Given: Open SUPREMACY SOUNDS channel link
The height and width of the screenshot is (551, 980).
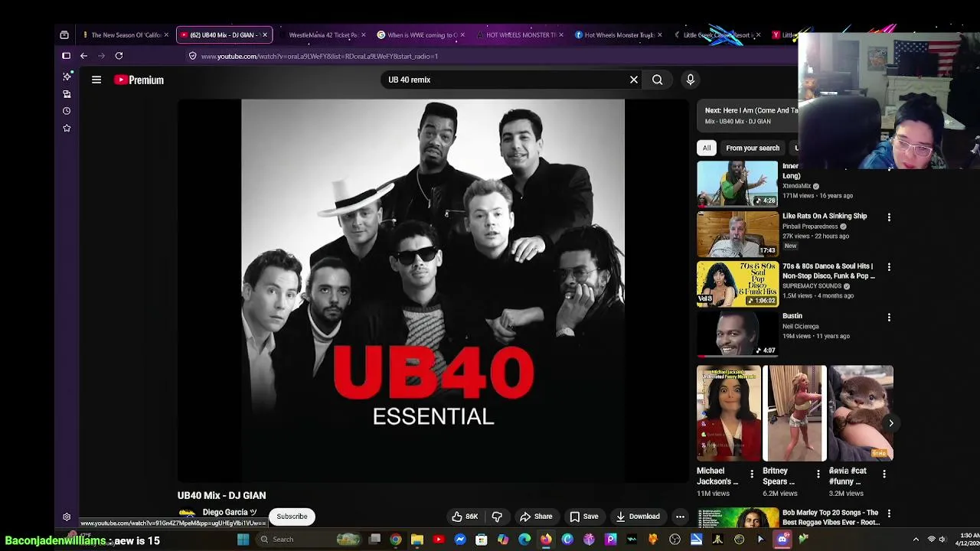Looking at the screenshot, I should tap(812, 286).
